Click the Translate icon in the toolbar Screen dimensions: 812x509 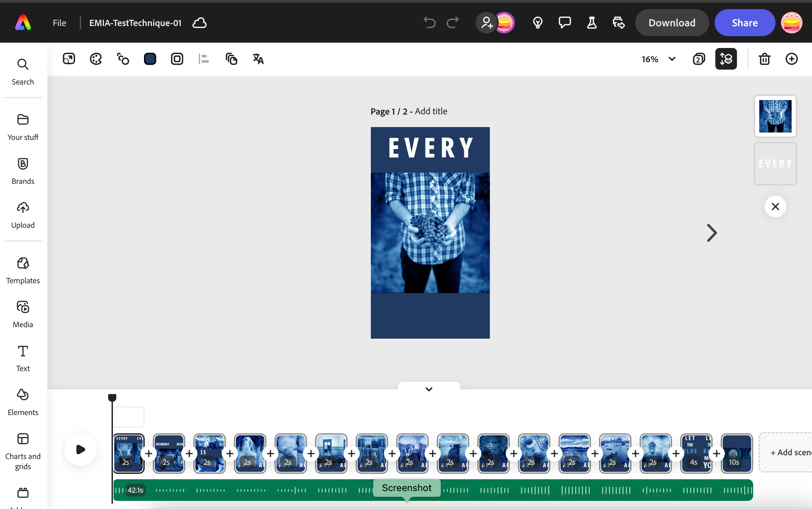258,59
